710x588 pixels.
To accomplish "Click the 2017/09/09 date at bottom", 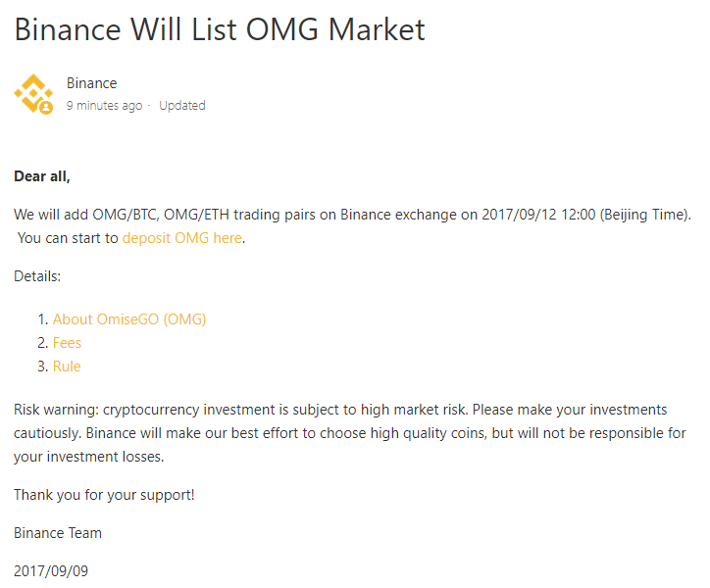I will pos(51,570).
